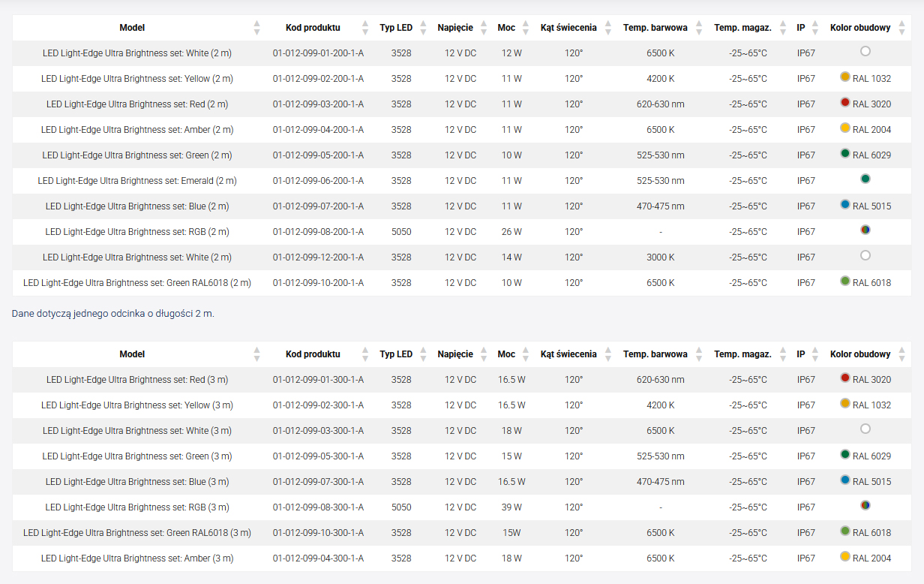Image resolution: width=924 pixels, height=584 pixels.
Task: Click 'LED Light-Edge Ultra Brightness set: Blue (3 m)'
Action: [137, 482]
